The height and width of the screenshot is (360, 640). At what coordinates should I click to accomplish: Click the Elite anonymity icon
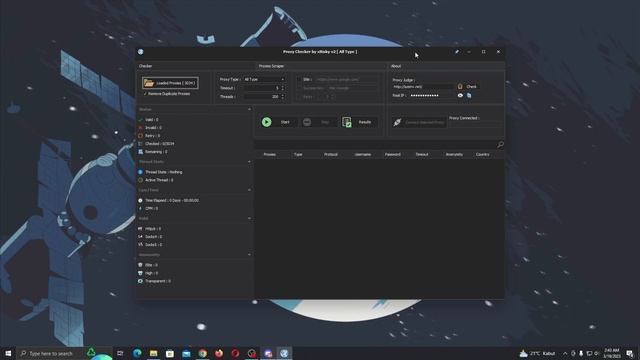coord(140,265)
